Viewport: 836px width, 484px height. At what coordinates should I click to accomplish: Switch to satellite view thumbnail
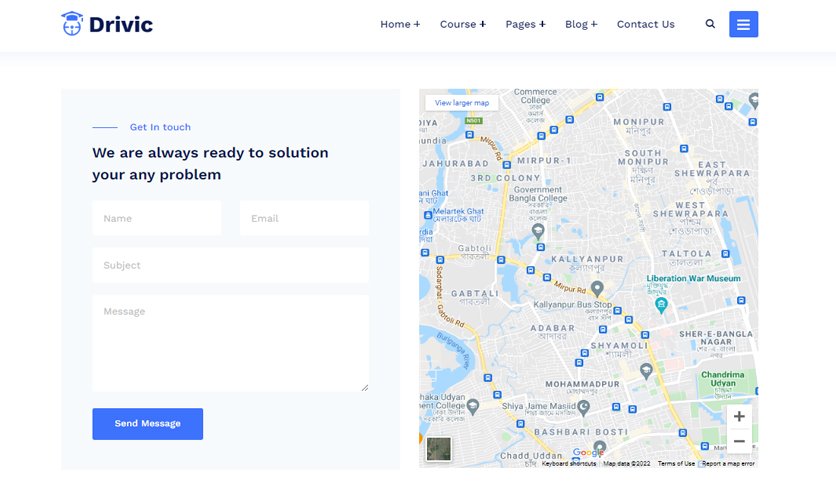[x=439, y=449]
